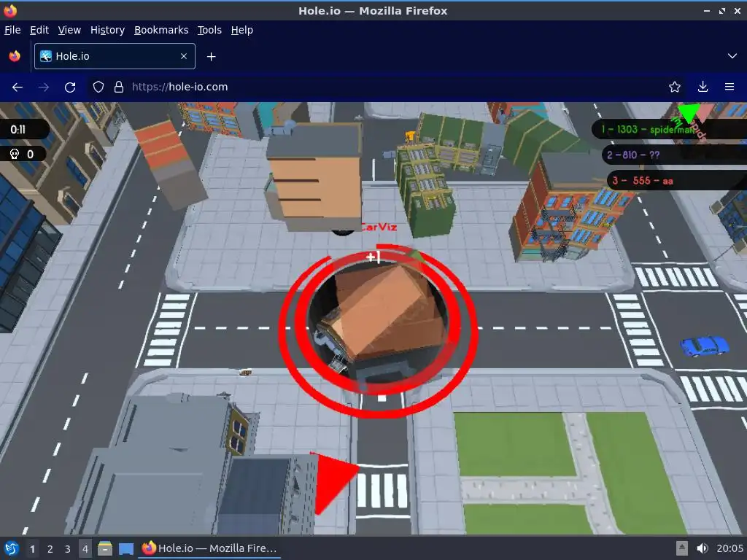Expand the list all tabs chevron
The width and height of the screenshot is (747, 560).
[732, 56]
